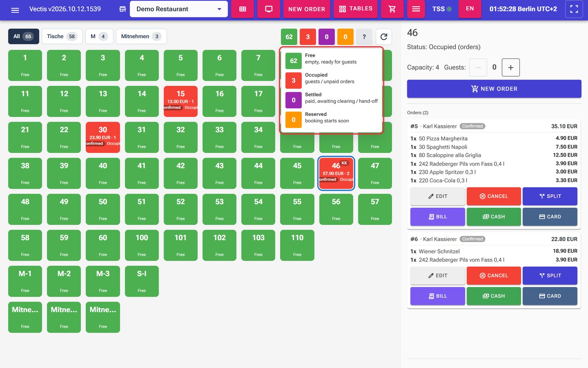
Task: Pay order #5 with cash
Action: 494,217
